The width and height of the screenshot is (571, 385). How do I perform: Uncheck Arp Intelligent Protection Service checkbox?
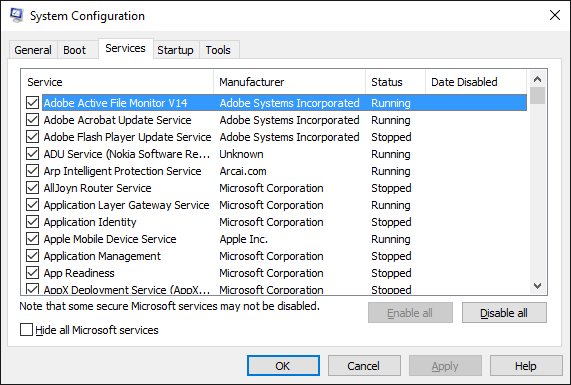(x=32, y=171)
